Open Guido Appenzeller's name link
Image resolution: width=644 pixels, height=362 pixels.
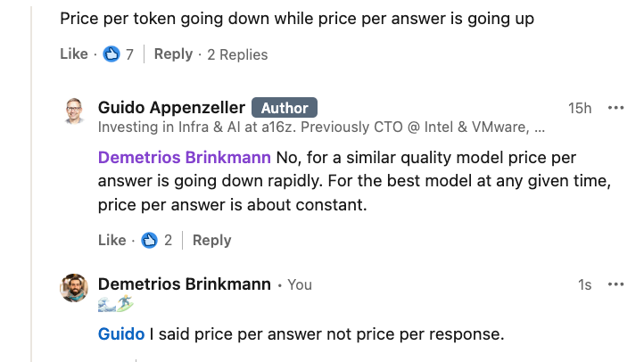pyautogui.click(x=170, y=108)
